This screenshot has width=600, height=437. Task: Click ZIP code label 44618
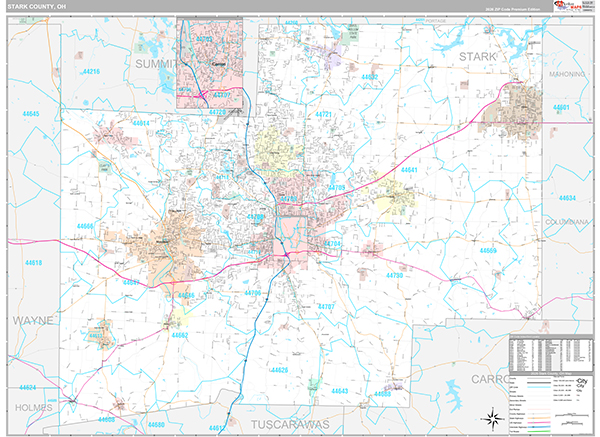point(34,263)
